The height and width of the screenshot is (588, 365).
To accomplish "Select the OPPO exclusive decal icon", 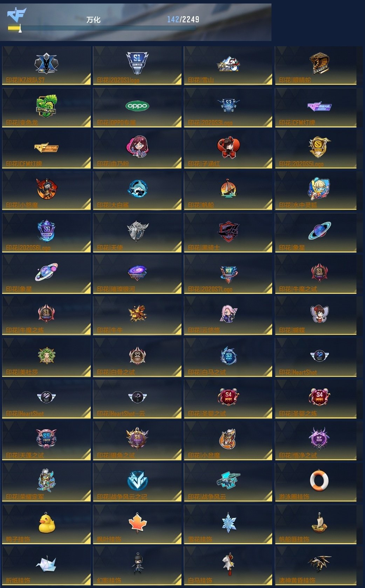I will click(x=137, y=106).
